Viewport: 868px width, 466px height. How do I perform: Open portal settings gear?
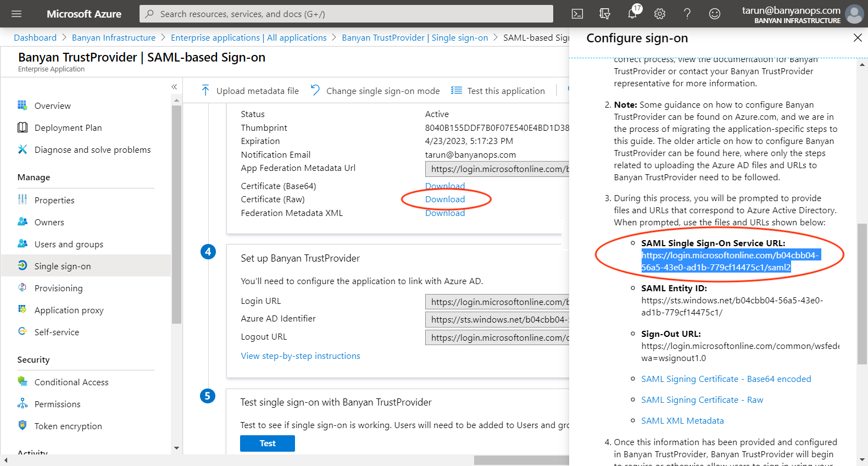[x=660, y=14]
